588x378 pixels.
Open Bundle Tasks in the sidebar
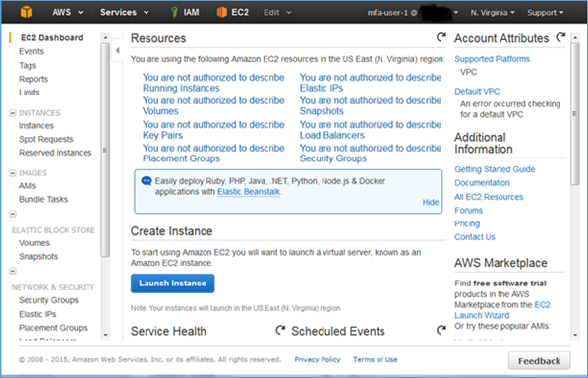(x=43, y=199)
